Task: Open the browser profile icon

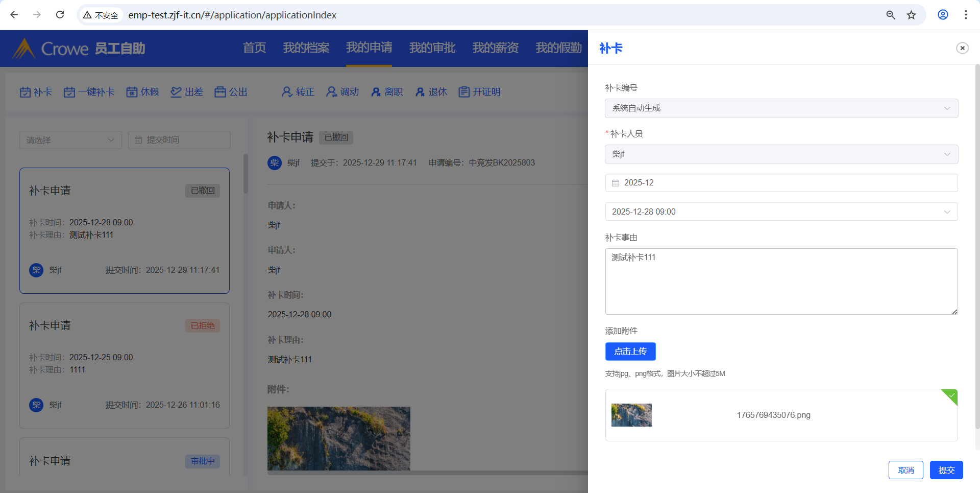Action: coord(943,15)
